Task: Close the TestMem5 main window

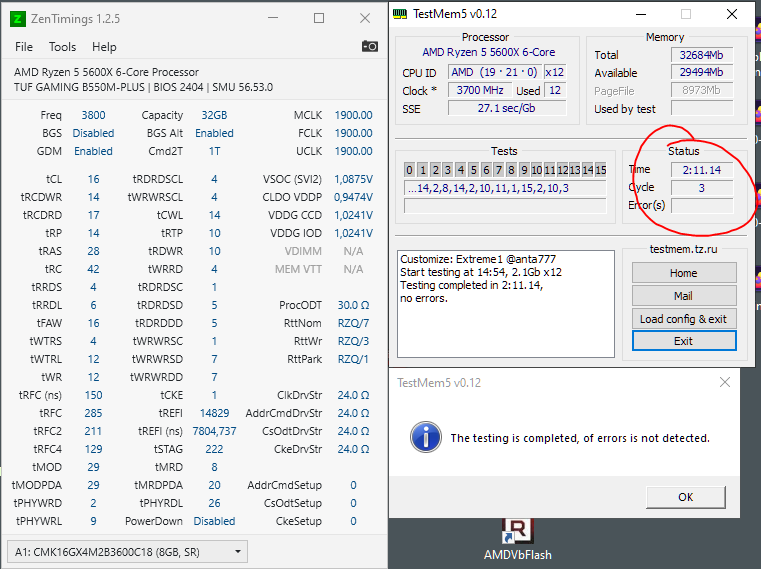Action: pyautogui.click(x=732, y=15)
